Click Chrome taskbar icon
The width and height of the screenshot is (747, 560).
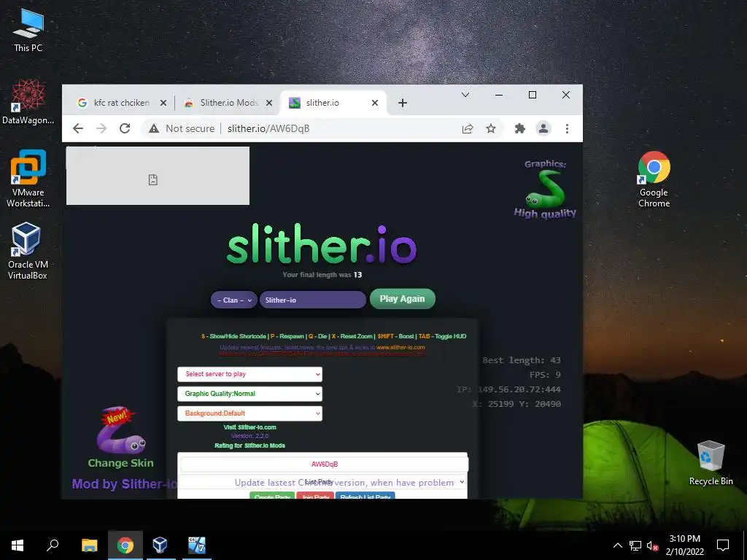coord(125,545)
